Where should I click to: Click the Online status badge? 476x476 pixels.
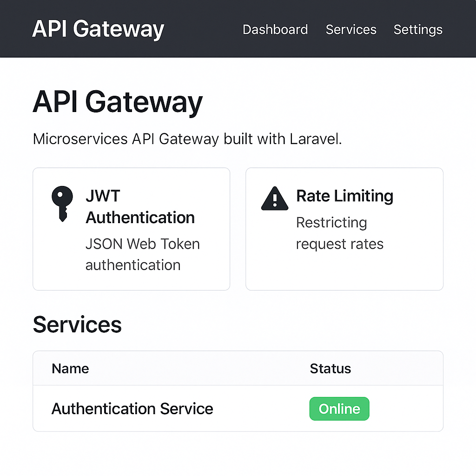point(339,409)
